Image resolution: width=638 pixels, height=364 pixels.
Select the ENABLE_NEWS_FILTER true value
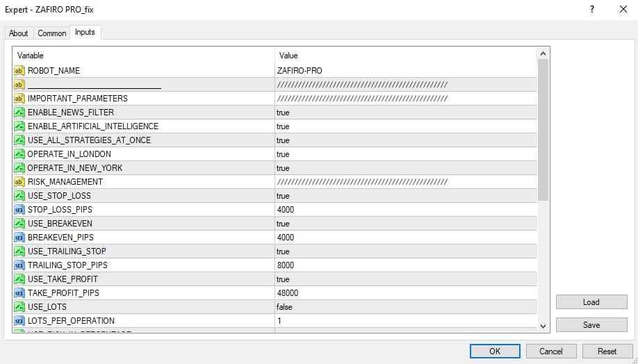pyautogui.click(x=406, y=113)
